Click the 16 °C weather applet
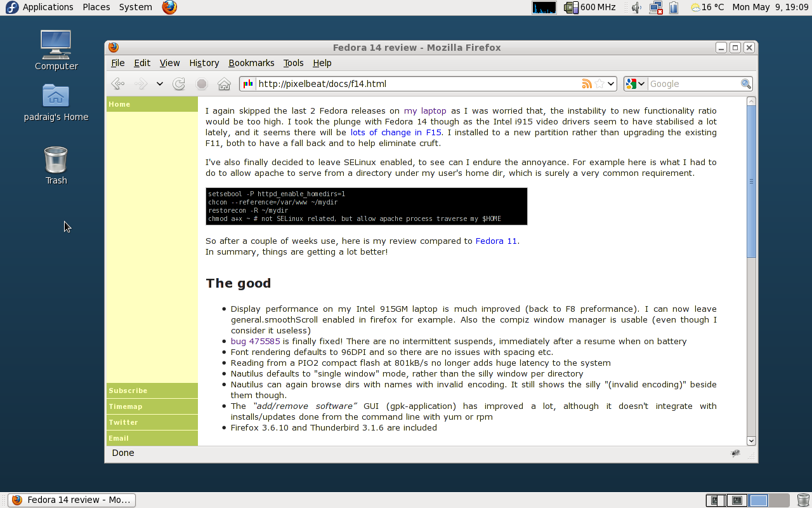This screenshot has height=508, width=812. 707,7
